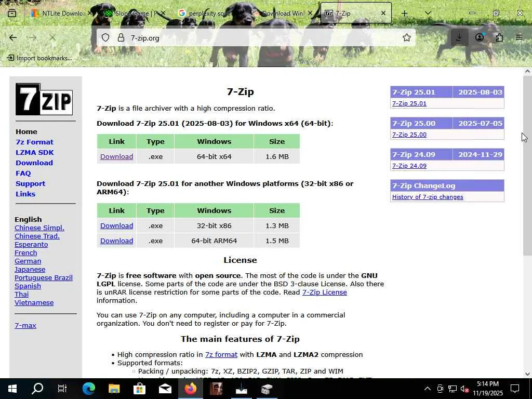
Task: Open the extensions puzzle icon
Action: click(499, 37)
